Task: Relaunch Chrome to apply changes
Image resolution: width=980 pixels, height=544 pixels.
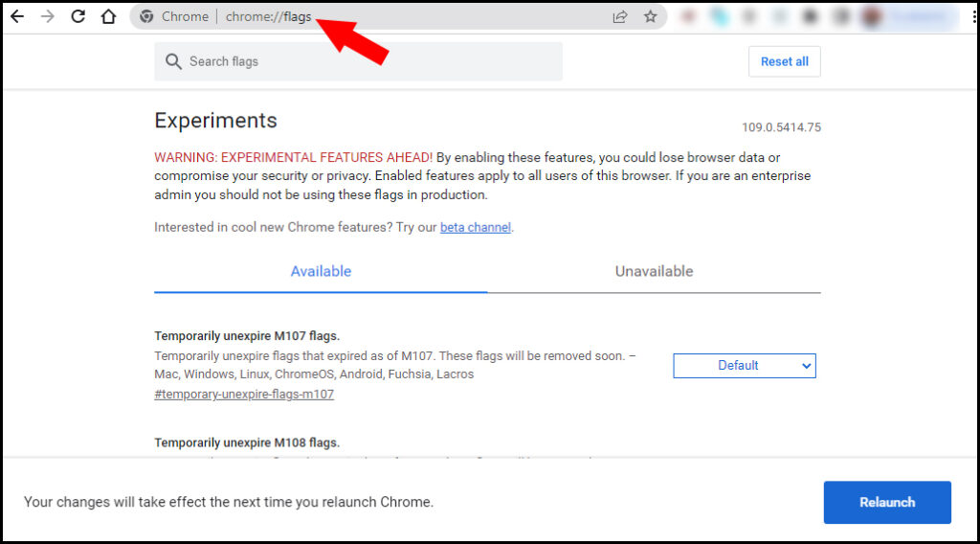Action: 887,502
